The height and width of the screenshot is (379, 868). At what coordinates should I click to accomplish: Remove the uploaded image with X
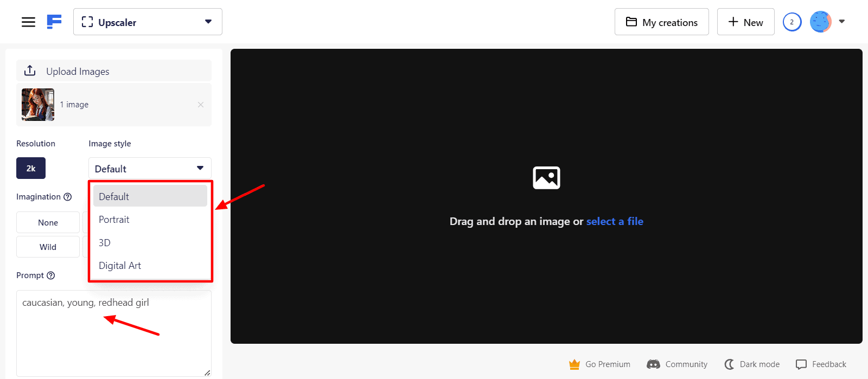[201, 105]
